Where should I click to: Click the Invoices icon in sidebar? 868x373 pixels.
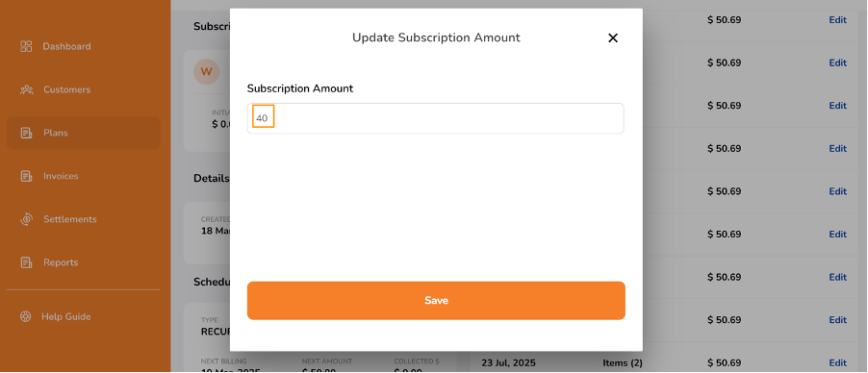pos(26,176)
